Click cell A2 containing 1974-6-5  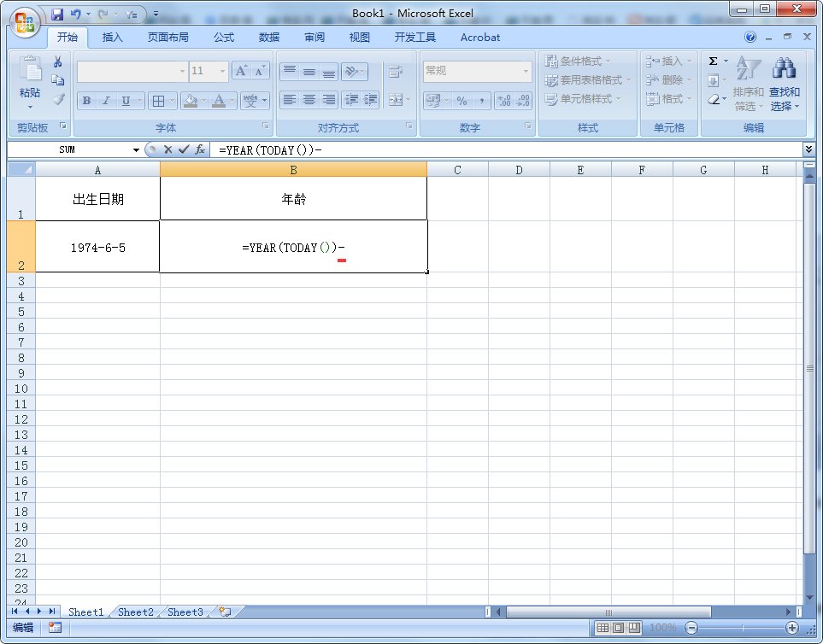point(97,247)
